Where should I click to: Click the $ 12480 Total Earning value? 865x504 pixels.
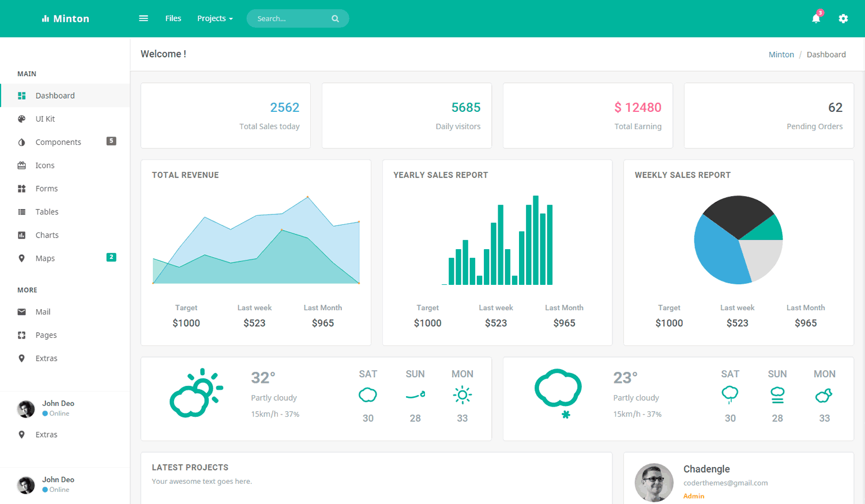(638, 107)
